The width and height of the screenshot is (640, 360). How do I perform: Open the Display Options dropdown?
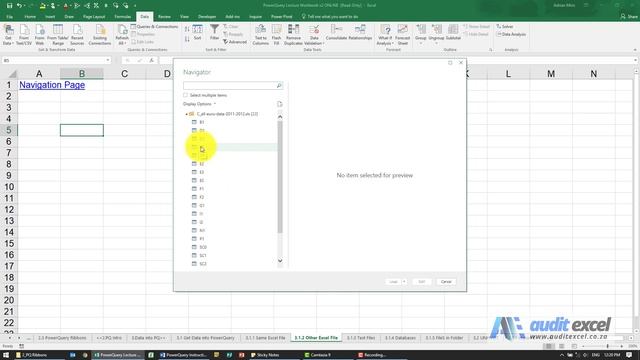[x=199, y=104]
